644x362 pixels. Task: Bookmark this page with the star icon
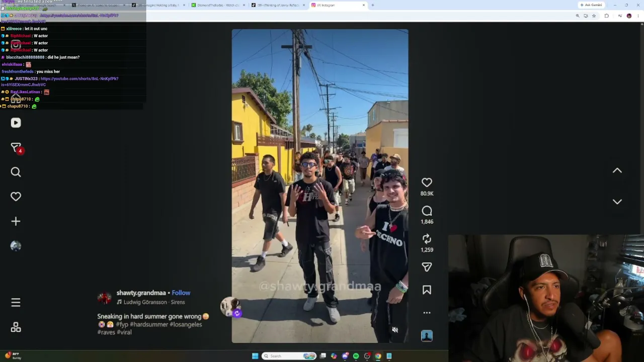coord(594,16)
